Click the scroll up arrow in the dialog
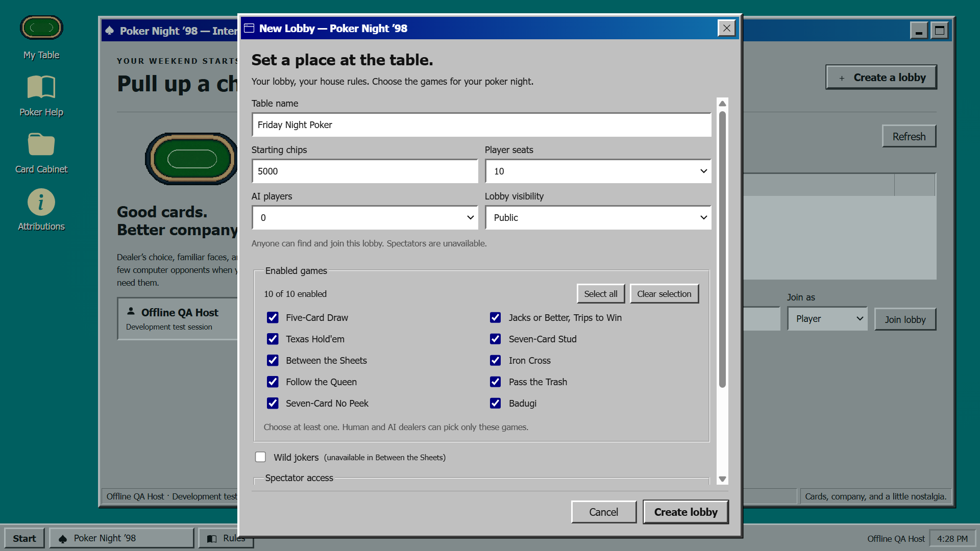Viewport: 980px width, 551px height. click(x=722, y=104)
